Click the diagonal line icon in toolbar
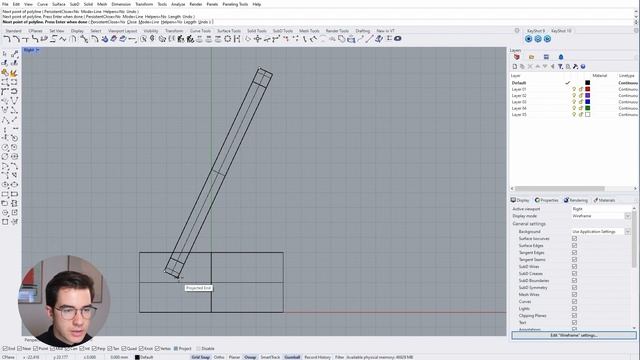 pyautogui.click(x=369, y=39)
